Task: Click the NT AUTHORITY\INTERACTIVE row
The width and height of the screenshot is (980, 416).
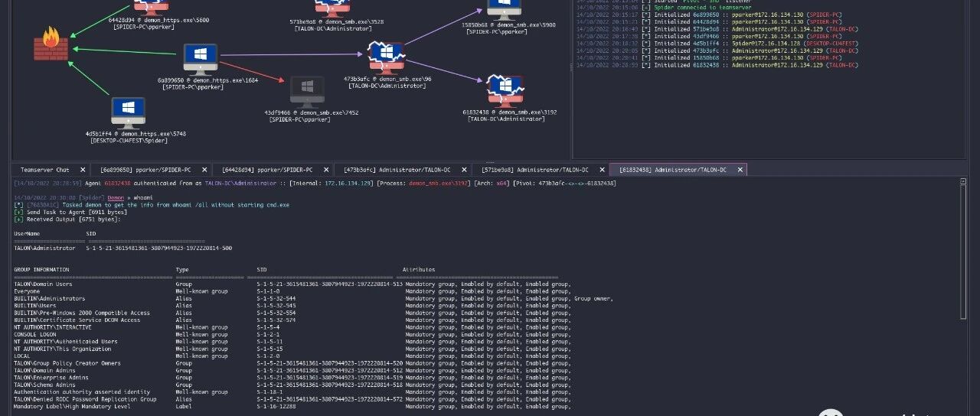Action: pos(292,327)
